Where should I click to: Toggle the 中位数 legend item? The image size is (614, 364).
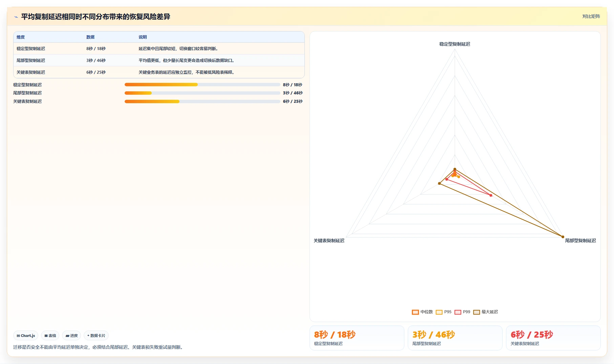[x=422, y=312]
